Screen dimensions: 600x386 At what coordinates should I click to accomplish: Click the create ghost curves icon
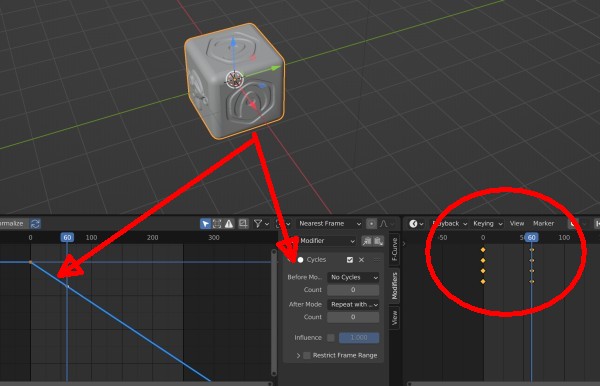[243, 224]
